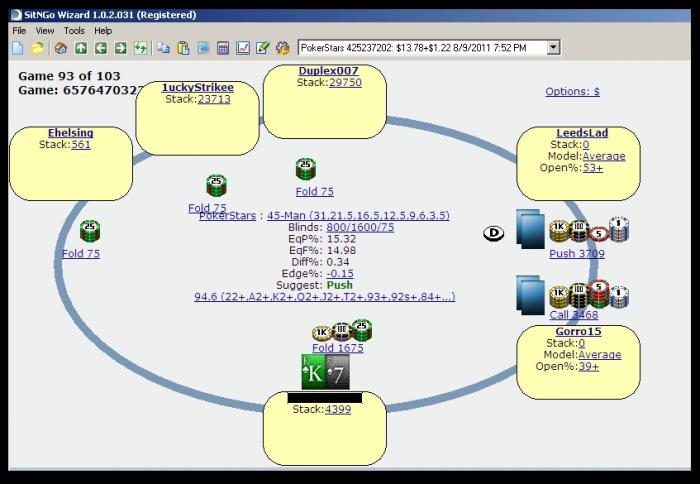Click the dealer button D chip
The width and height of the screenshot is (700, 484).
[x=494, y=233]
